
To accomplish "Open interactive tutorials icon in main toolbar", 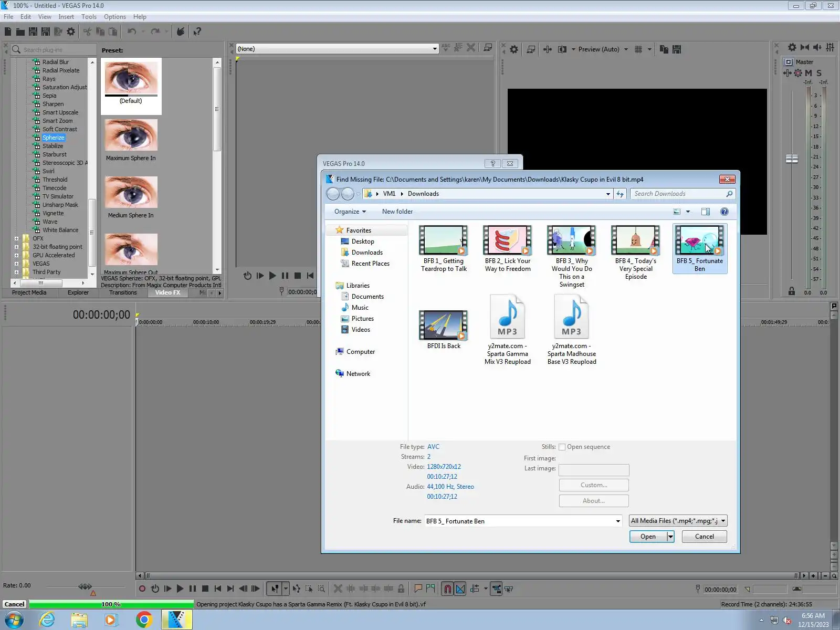I will point(180,31).
